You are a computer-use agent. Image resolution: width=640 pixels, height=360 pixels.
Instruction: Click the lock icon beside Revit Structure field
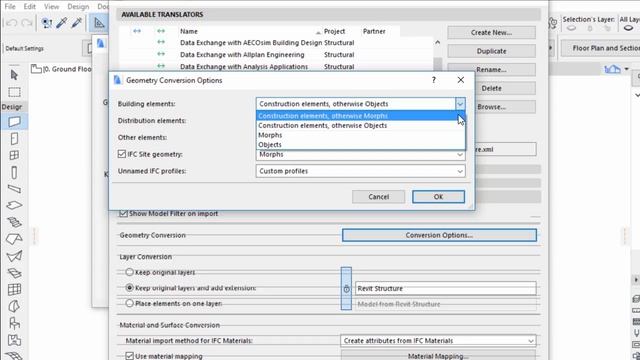pos(346,289)
